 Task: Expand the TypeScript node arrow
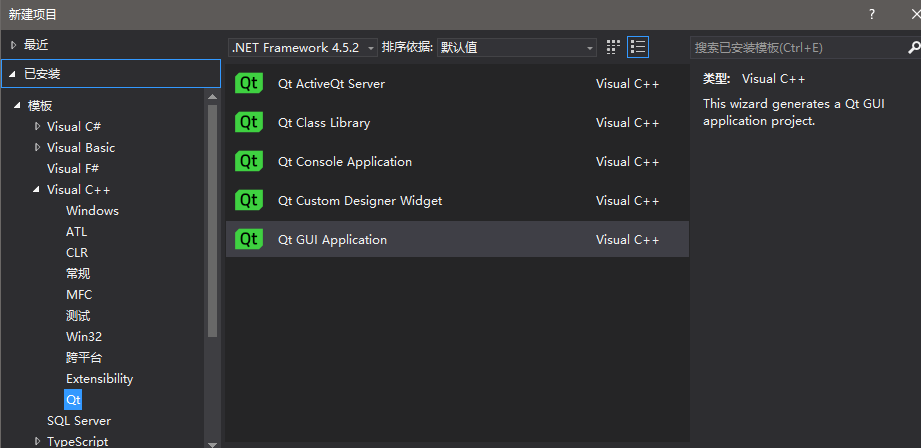(38, 441)
